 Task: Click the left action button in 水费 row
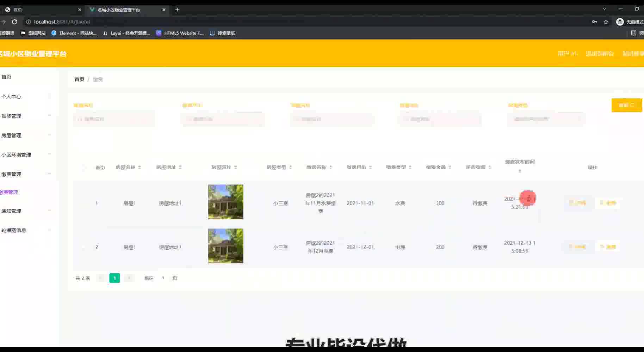577,203
